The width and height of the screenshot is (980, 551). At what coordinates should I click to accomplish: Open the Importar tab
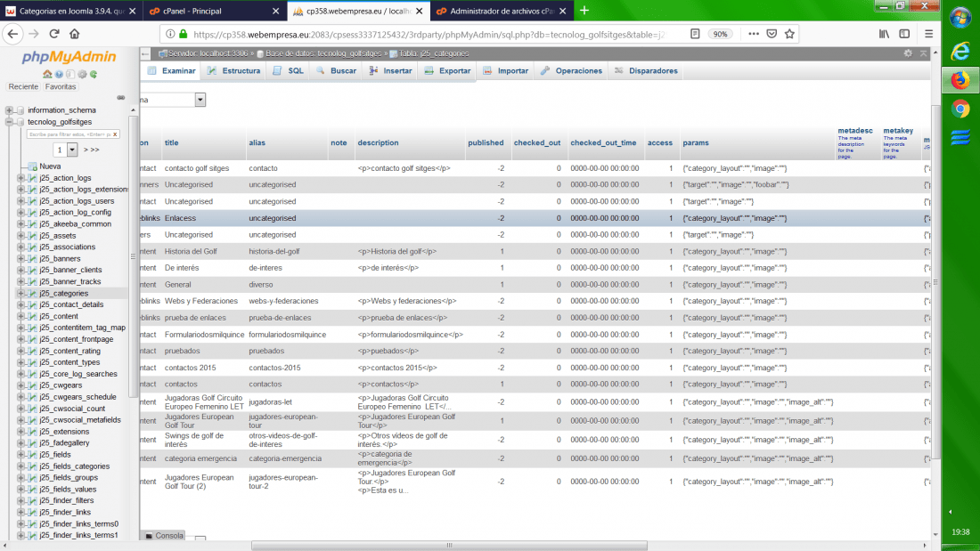click(x=506, y=70)
